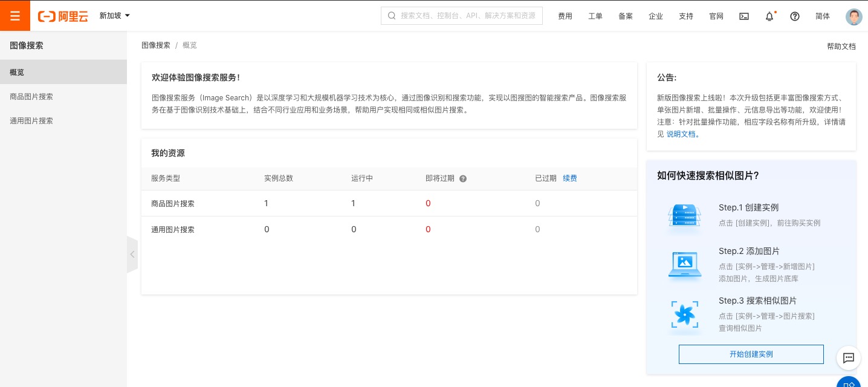The width and height of the screenshot is (868, 387).
Task: Click the 图像搜索 sidebar title
Action: click(x=27, y=45)
